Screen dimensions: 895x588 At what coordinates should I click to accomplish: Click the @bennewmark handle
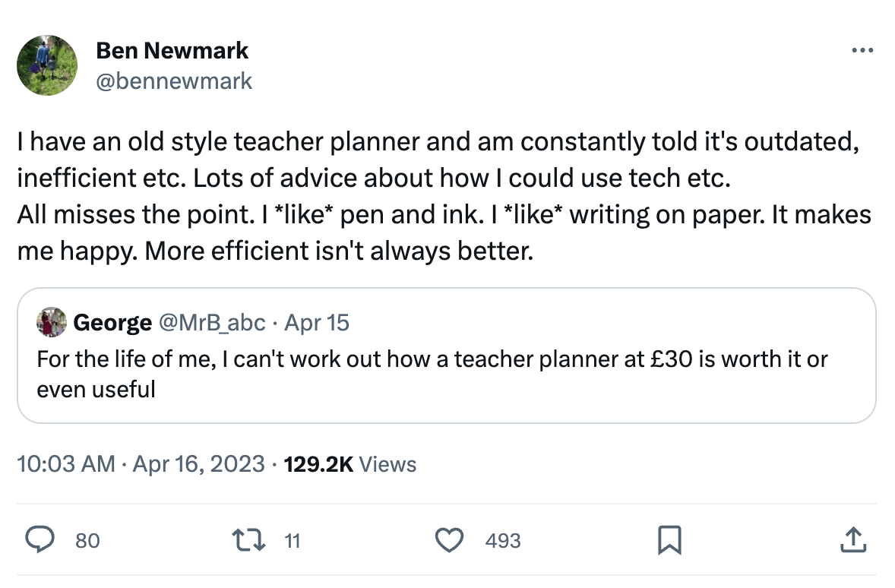[174, 81]
